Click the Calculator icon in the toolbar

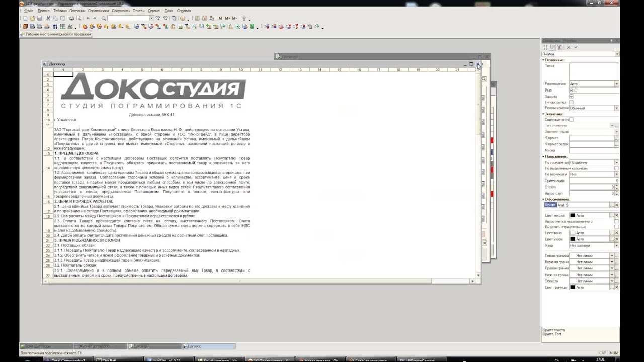pyautogui.click(x=197, y=18)
